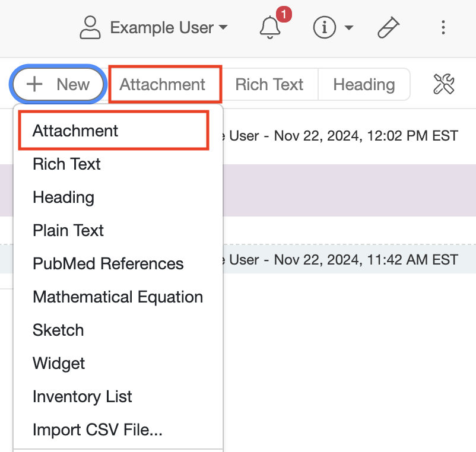This screenshot has width=476, height=452.
Task: Expand the New entry type menu
Action: (x=58, y=84)
